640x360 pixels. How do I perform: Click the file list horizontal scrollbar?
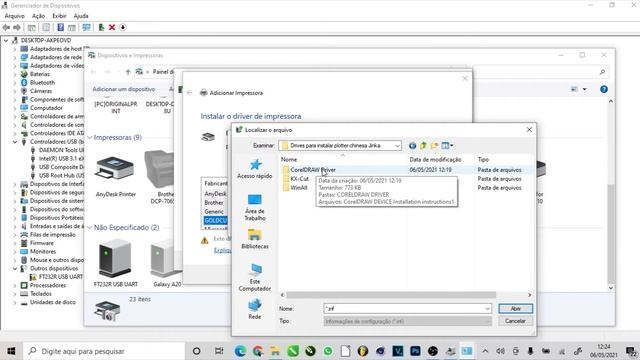[x=391, y=295]
